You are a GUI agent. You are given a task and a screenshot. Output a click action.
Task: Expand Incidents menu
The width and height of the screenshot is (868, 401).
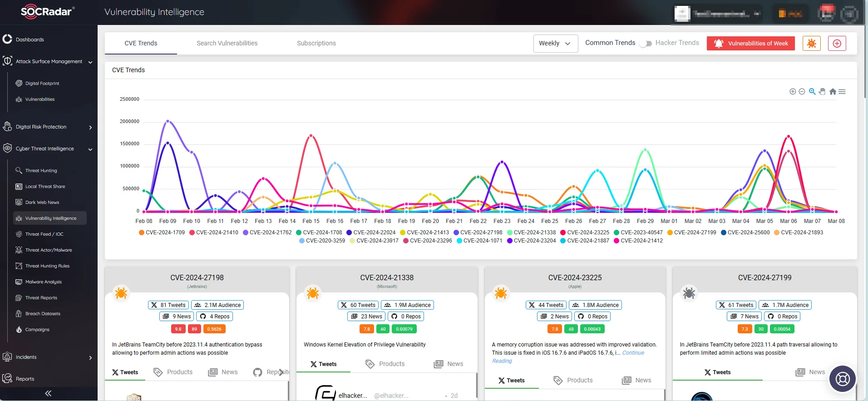[x=49, y=357]
